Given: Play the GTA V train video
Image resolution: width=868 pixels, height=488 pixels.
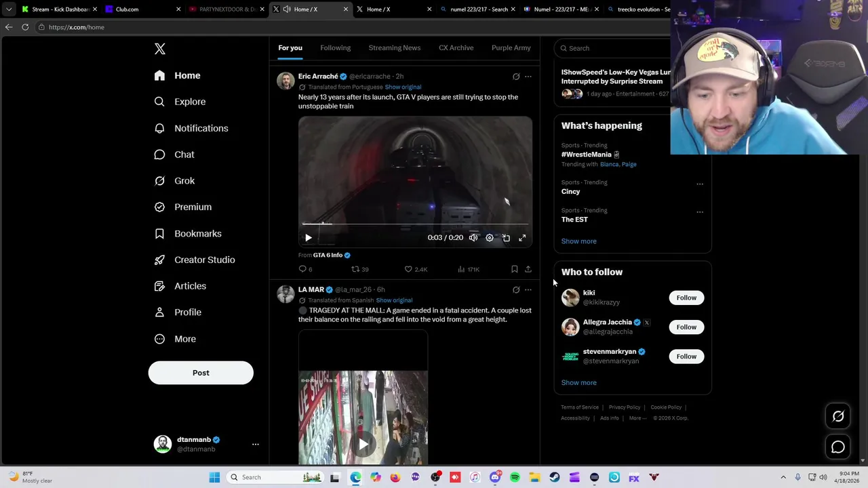Looking at the screenshot, I should [308, 238].
